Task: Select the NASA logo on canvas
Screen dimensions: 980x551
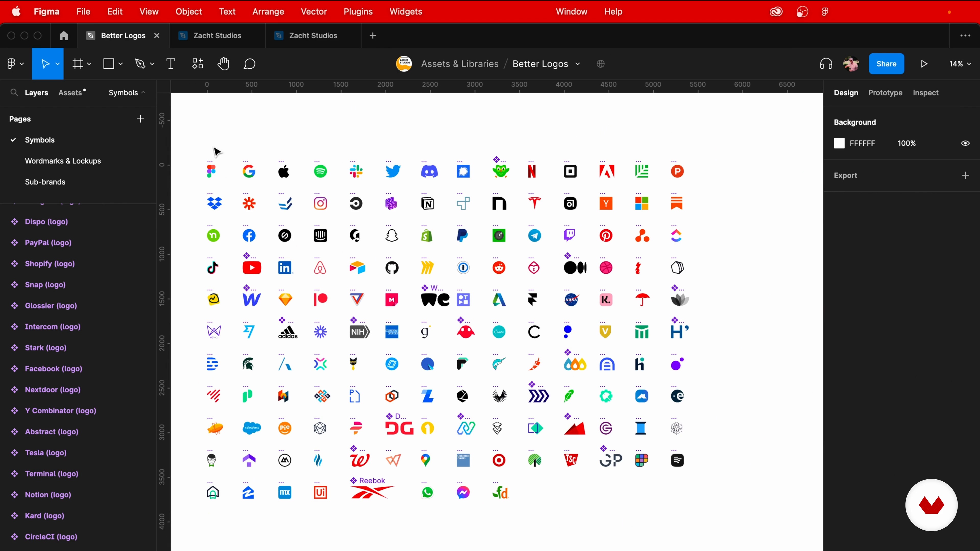Action: coord(571,300)
